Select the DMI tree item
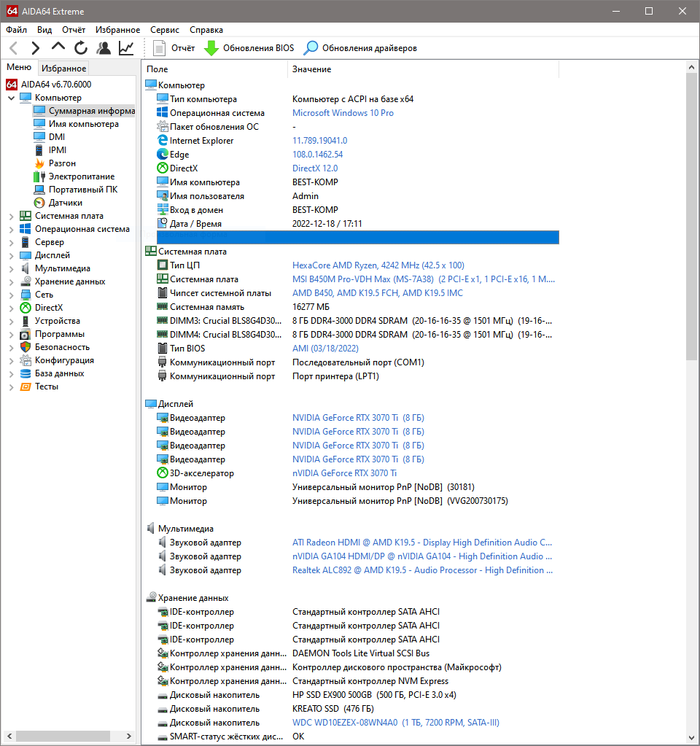The image size is (700, 746). pos(57,137)
